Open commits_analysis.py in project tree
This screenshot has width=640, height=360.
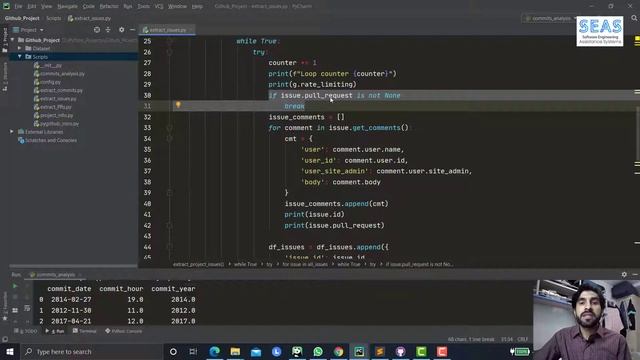click(x=59, y=74)
